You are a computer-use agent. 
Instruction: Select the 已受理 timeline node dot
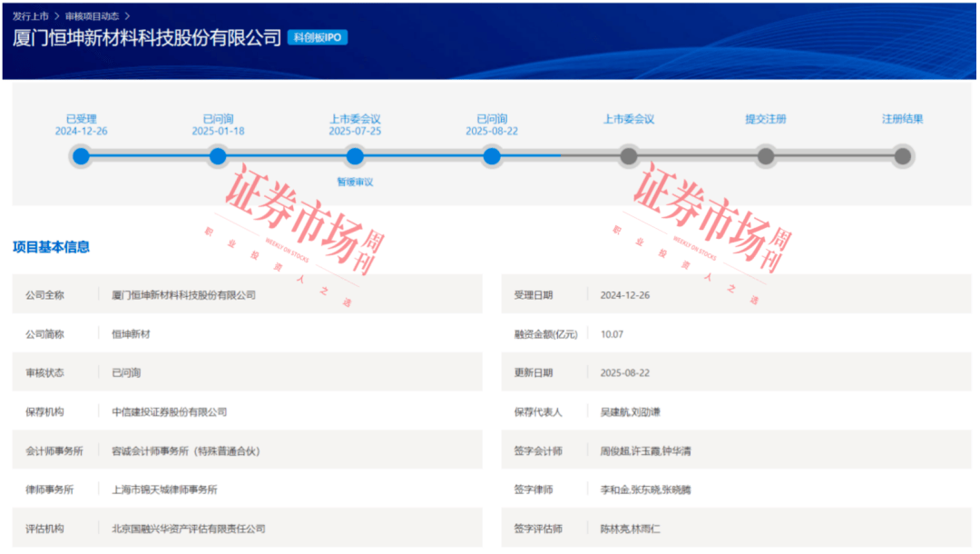tap(81, 157)
